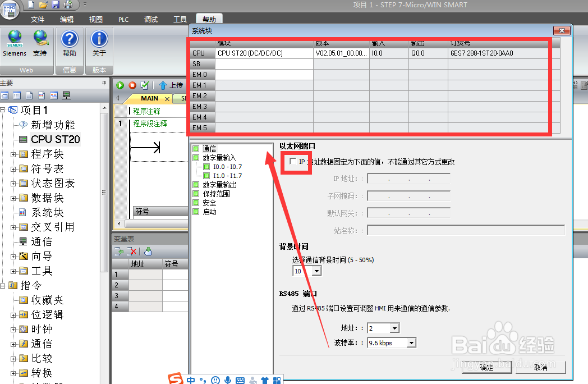Toggle the 启动 option box

point(196,212)
